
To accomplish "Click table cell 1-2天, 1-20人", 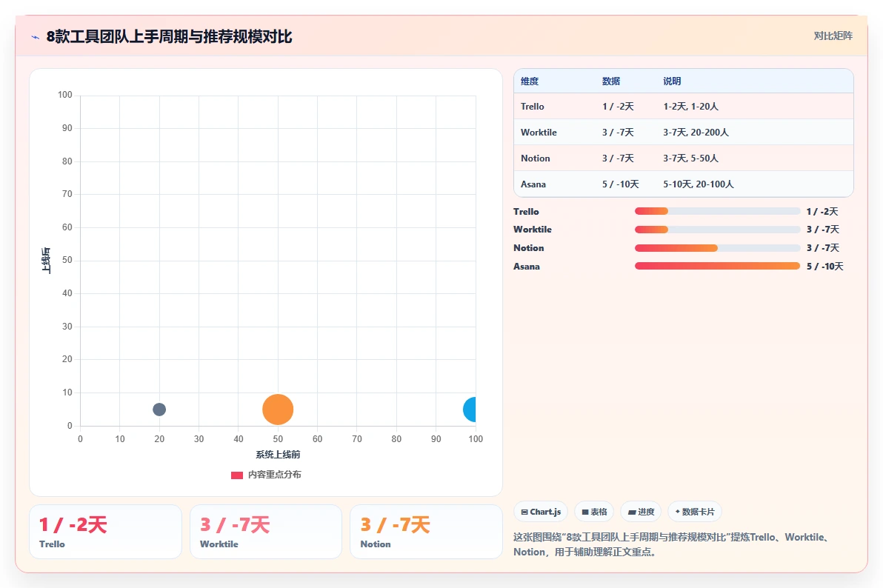I will 690,107.
